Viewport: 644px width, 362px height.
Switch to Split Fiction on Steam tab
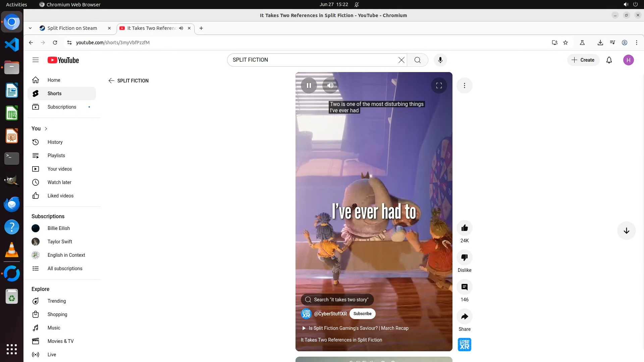coord(72,28)
